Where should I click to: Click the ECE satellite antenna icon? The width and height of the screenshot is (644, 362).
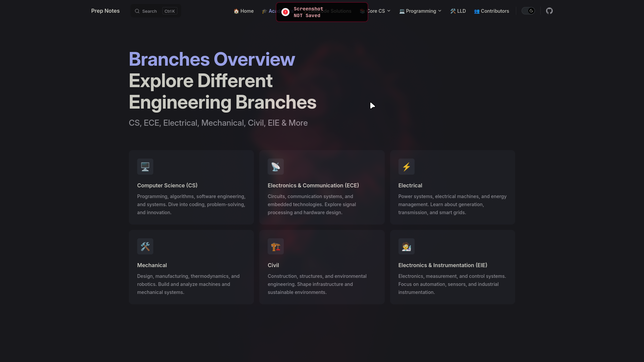pos(275,167)
